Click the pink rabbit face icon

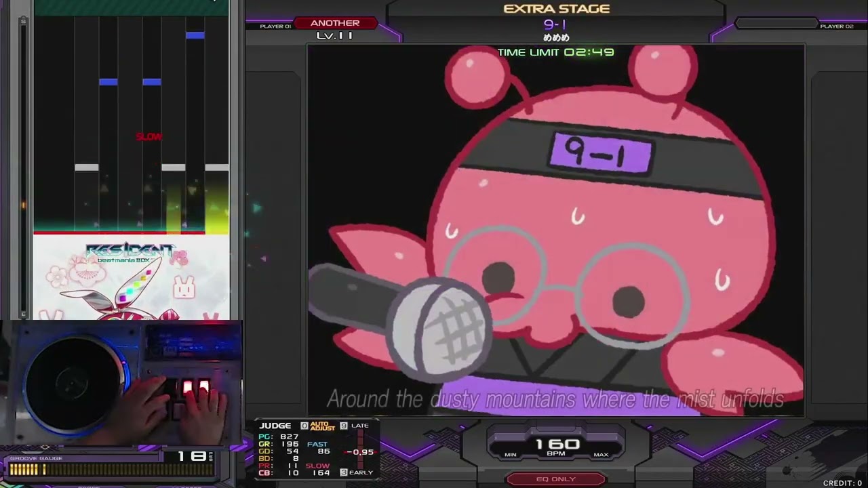(184, 288)
